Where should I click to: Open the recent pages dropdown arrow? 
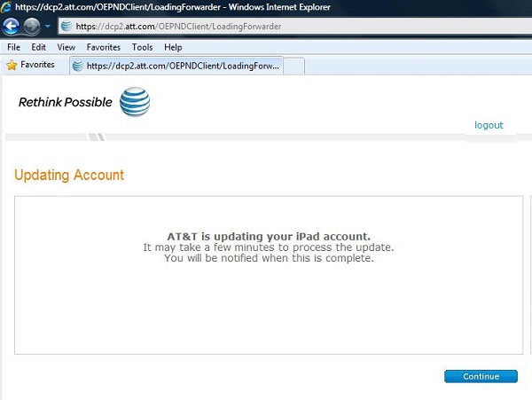pos(48,26)
